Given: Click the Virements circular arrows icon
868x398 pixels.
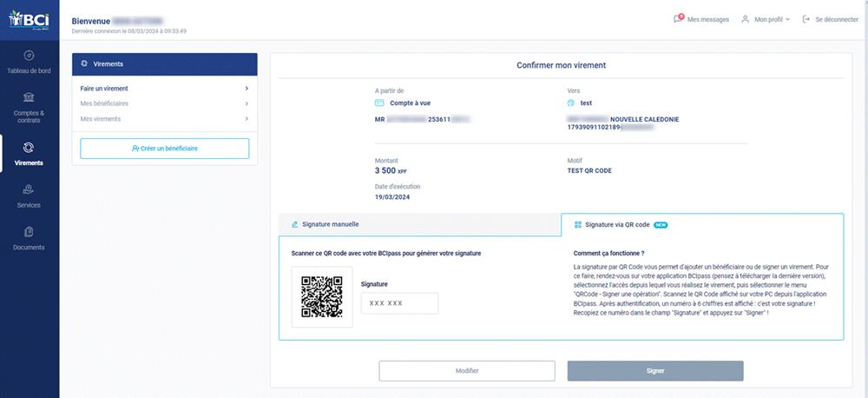Looking at the screenshot, I should (29, 147).
